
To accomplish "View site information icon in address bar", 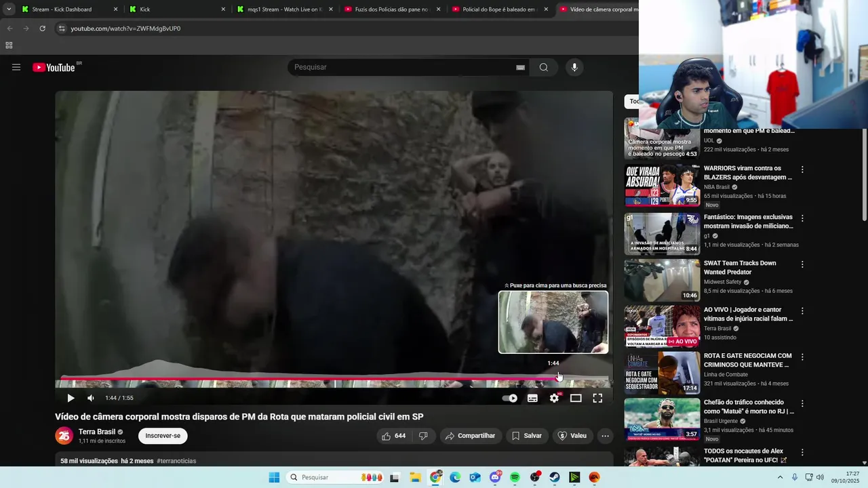I will click(62, 28).
